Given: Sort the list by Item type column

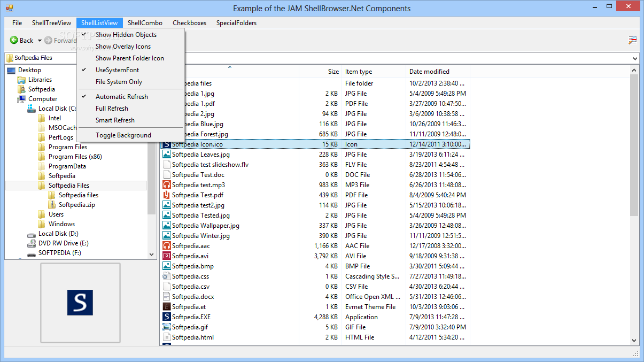Looking at the screenshot, I should pos(374,72).
